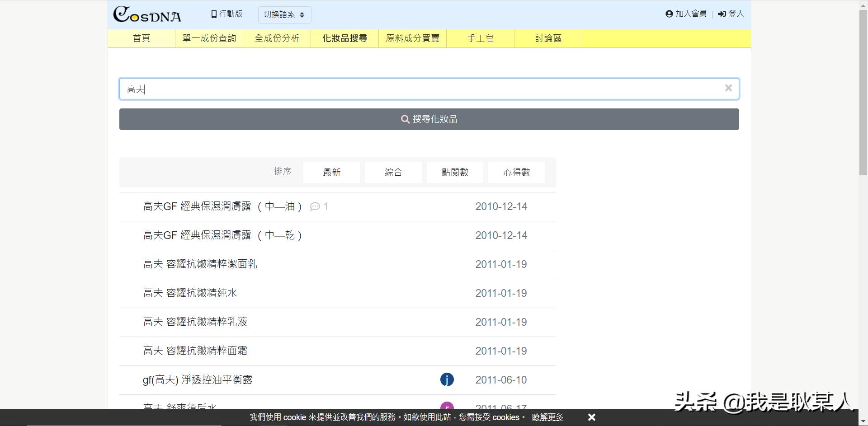This screenshot has width=868, height=426.
Task: Open the 瞭解更多 cookie link
Action: pos(547,417)
